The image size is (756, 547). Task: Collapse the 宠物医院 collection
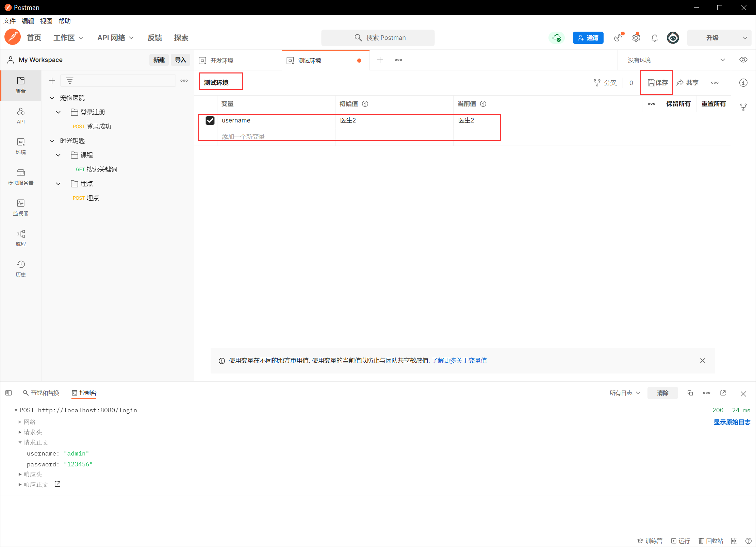click(x=52, y=98)
